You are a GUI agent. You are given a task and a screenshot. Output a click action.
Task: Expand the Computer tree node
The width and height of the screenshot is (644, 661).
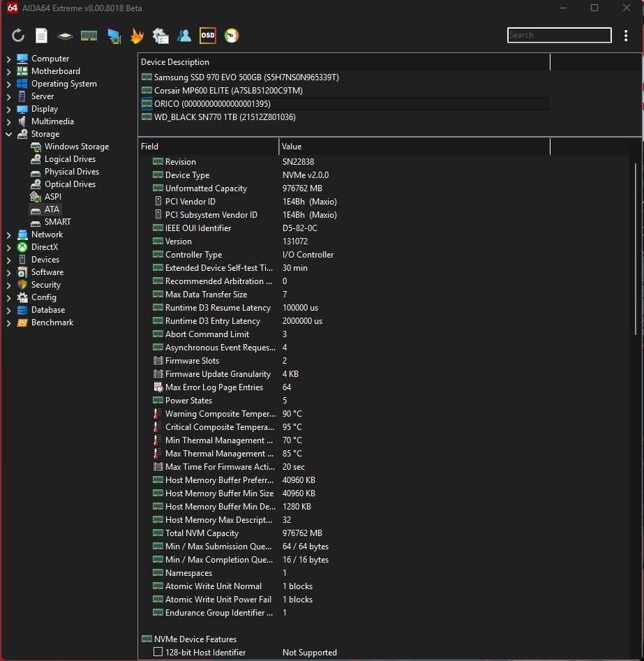[8, 59]
